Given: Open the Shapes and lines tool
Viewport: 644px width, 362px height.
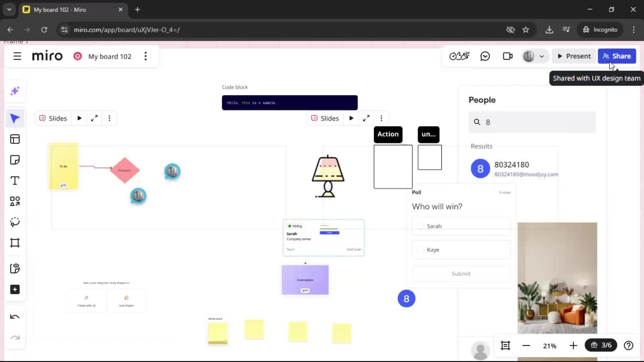Looking at the screenshot, I should tap(15, 201).
